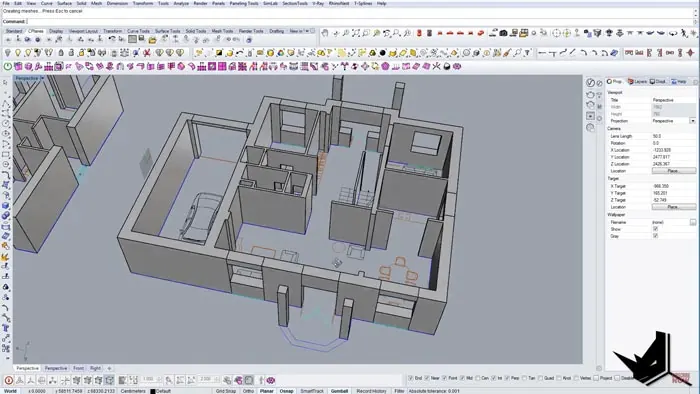This screenshot has width=700, height=394.
Task: Toggle the Perp osnap checkbox
Action: [507, 378]
